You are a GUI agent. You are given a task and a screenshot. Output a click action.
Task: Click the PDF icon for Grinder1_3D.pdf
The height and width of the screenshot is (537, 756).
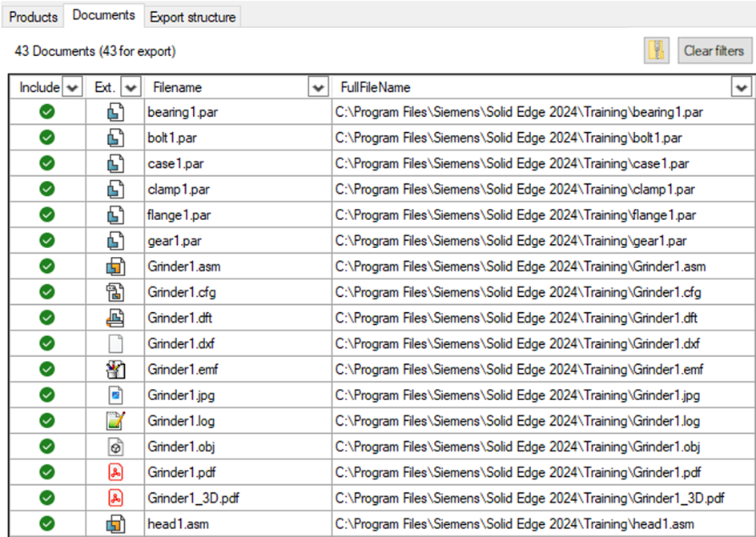(115, 498)
